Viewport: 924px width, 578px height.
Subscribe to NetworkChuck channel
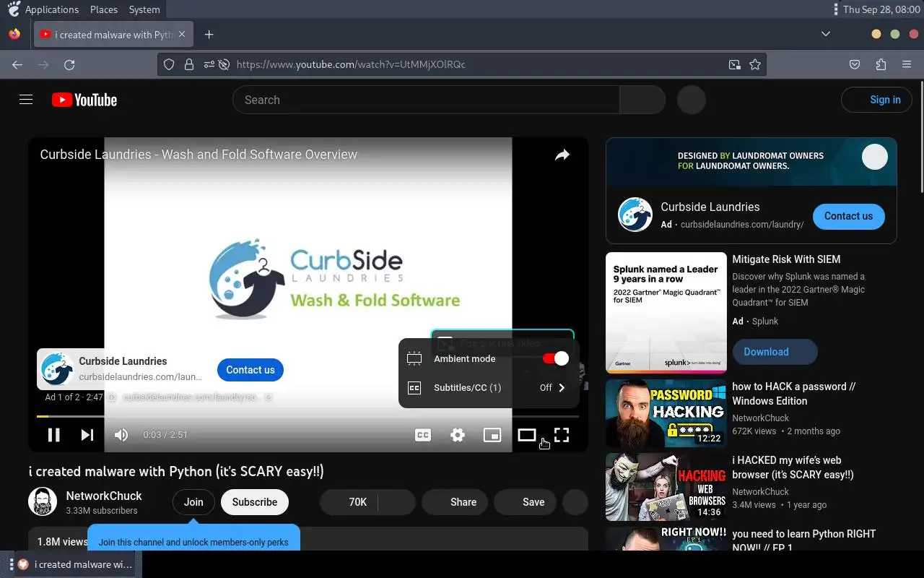[x=255, y=502]
